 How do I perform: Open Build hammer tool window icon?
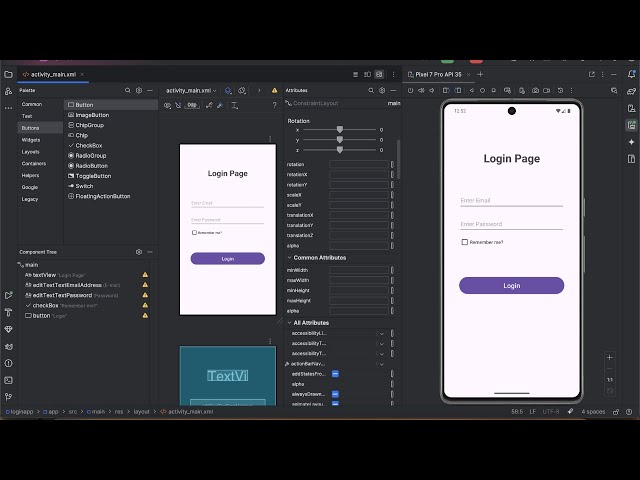coord(8,313)
